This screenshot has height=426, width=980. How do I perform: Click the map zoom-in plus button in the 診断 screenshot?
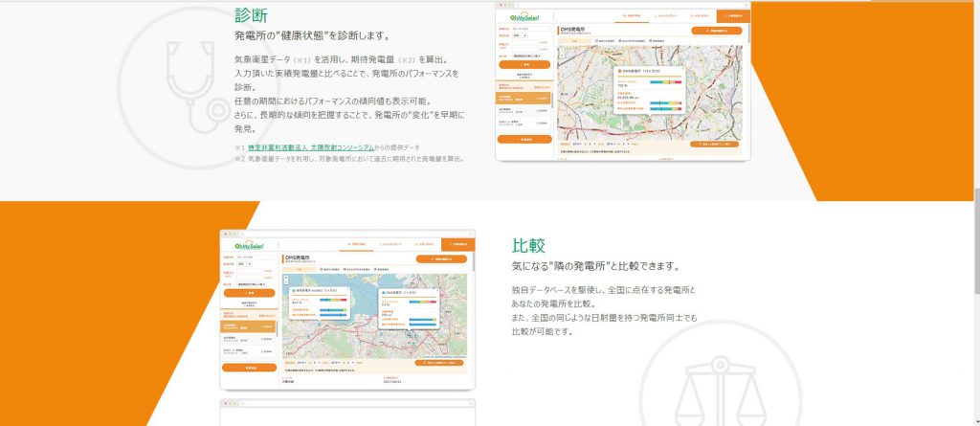pyautogui.click(x=560, y=49)
